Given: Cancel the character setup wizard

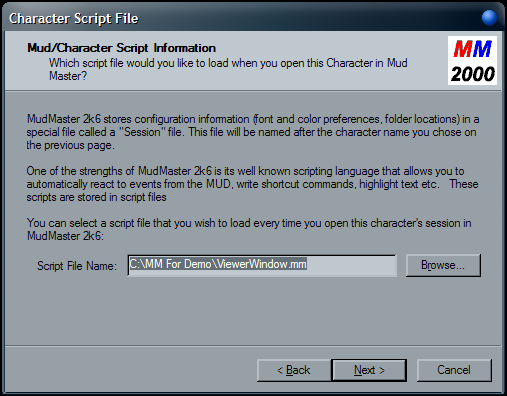Looking at the screenshot, I should [x=454, y=370].
